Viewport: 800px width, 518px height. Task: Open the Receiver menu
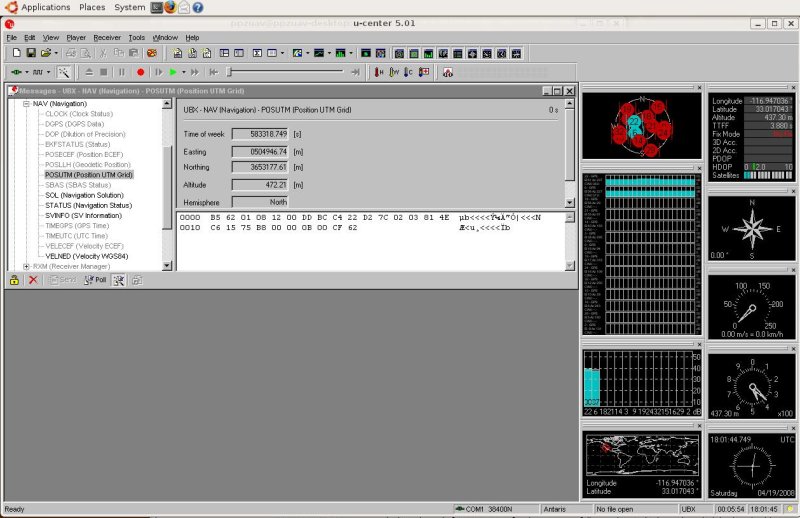[x=107, y=38]
